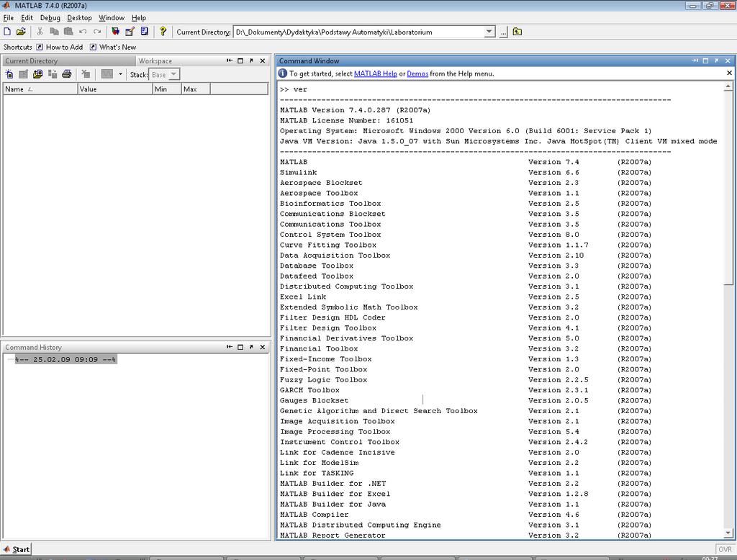
Task: Click the What's New shortcut
Action: click(x=113, y=47)
